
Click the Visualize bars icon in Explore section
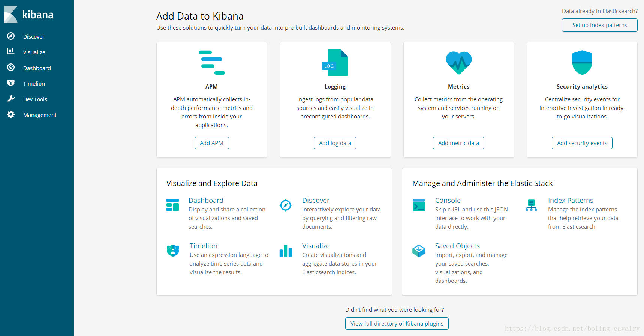(x=286, y=250)
